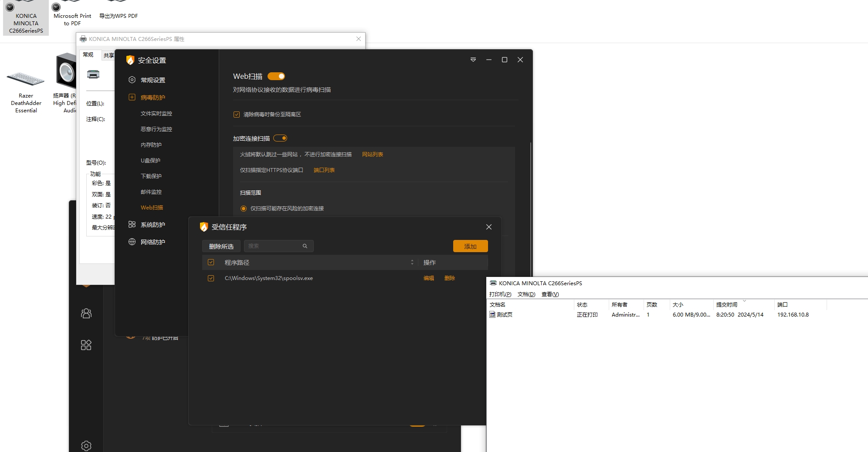This screenshot has width=868, height=452.
Task: Uncheck 清除病毒时备份至隔离区
Action: (237, 115)
